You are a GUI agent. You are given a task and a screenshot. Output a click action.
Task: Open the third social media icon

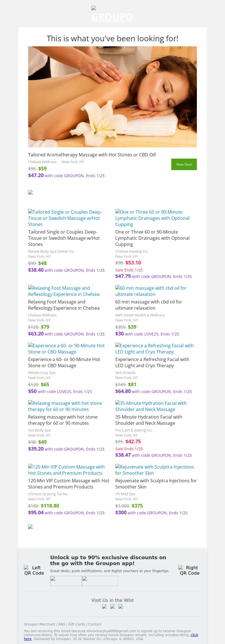121,606
